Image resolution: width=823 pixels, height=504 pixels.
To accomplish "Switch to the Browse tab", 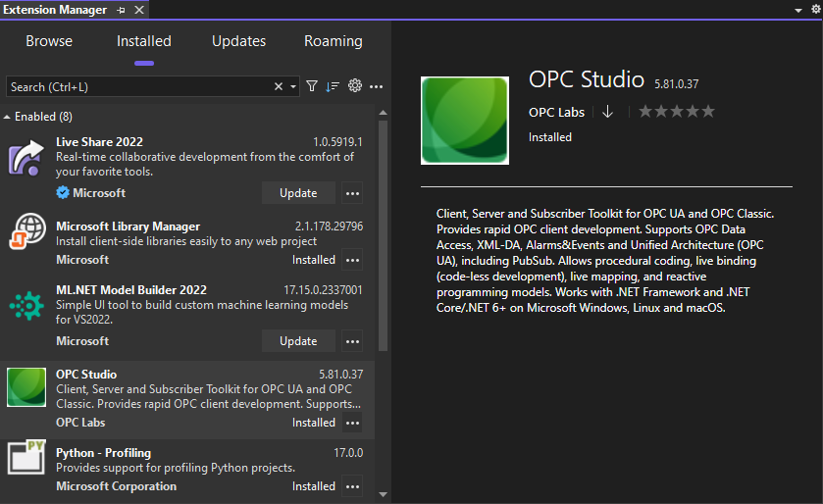I will 49,41.
